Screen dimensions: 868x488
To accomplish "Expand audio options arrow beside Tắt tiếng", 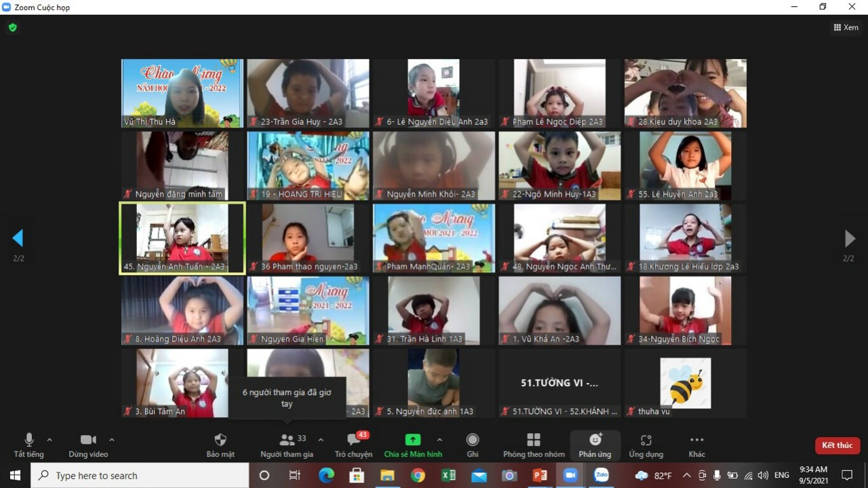I will click(x=50, y=440).
